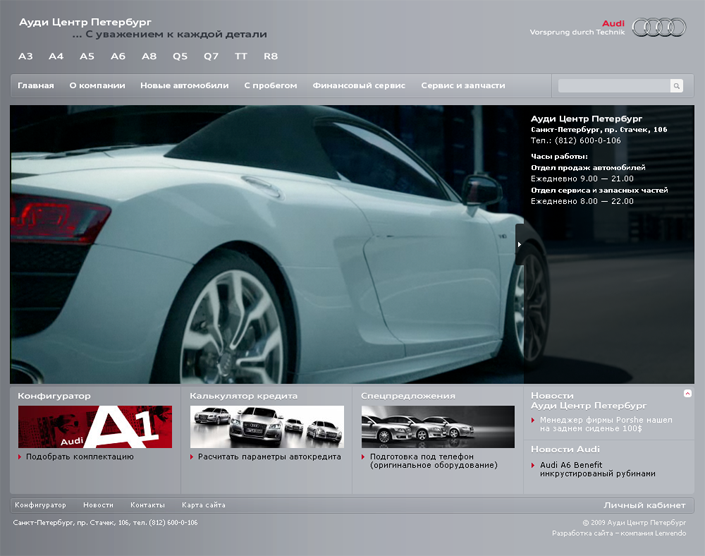Open Подготовка под телефон offer link

(x=433, y=461)
